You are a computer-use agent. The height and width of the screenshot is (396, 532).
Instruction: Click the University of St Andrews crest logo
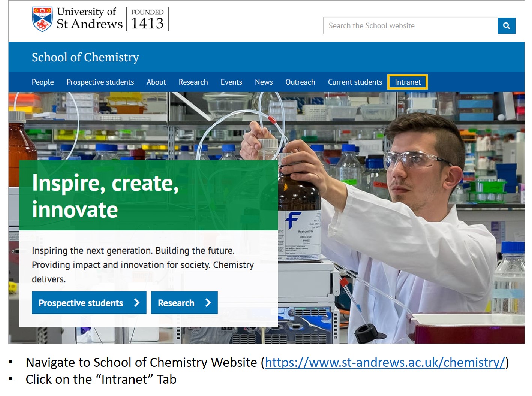click(x=42, y=18)
